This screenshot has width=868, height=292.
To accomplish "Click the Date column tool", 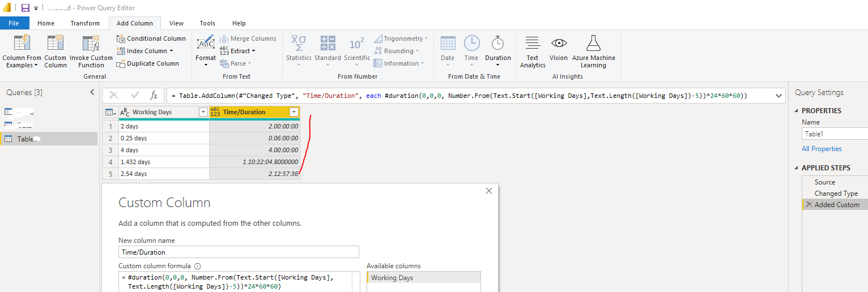I will point(448,51).
